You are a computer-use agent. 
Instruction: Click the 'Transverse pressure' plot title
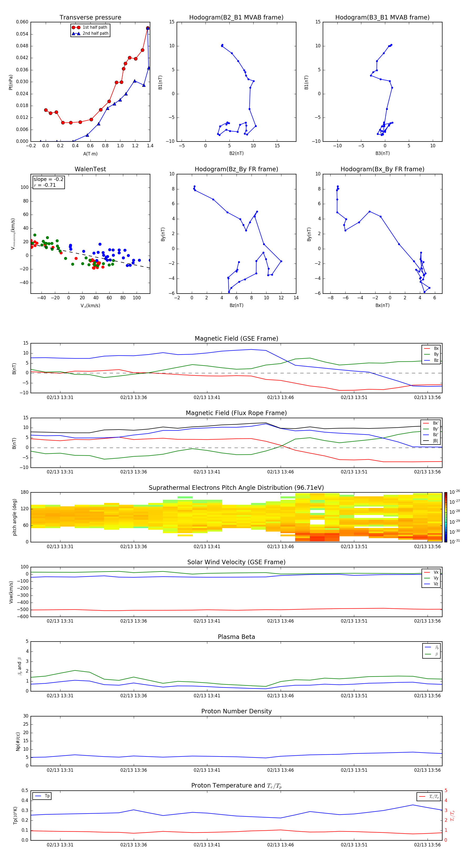pos(90,17)
